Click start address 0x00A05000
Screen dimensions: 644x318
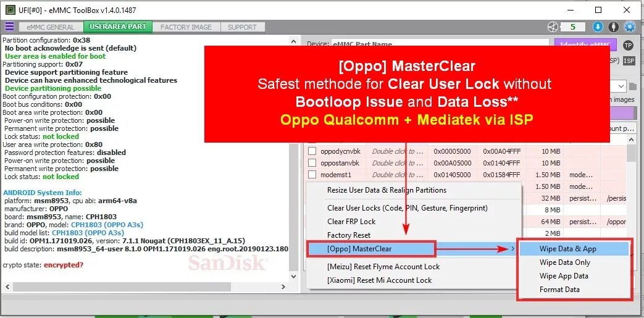click(453, 163)
